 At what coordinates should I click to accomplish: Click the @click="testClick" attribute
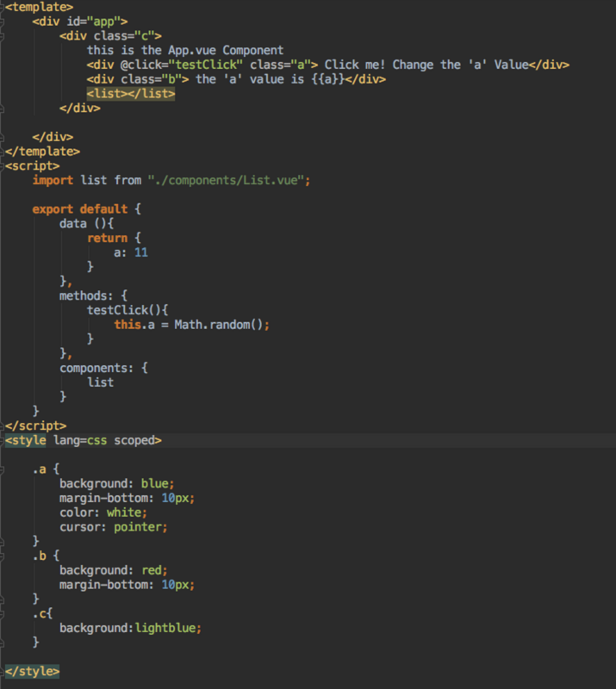pyautogui.click(x=182, y=65)
